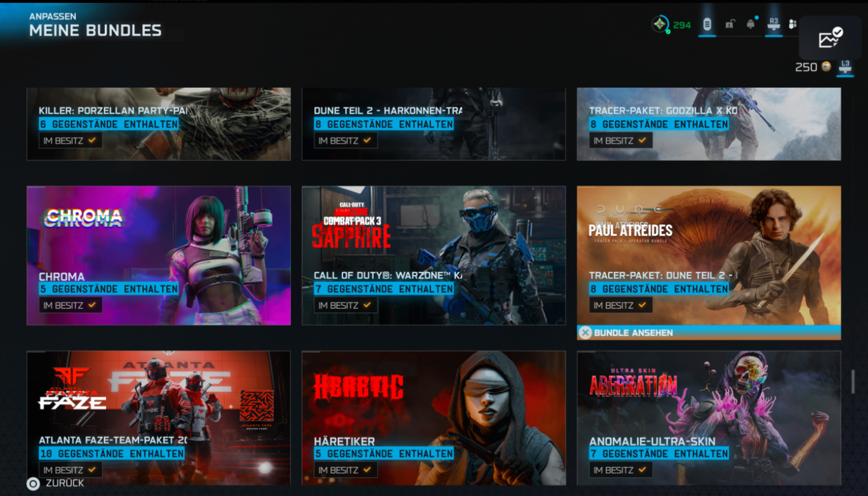The height and width of the screenshot is (496, 868).
Task: Select the Killer: Porzellan Party bundle title
Action: click(x=113, y=111)
